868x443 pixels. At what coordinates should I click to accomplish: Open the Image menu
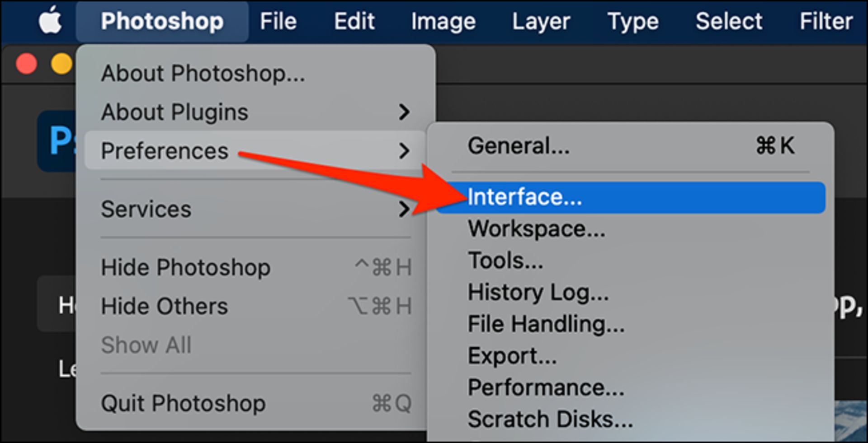coord(443,21)
